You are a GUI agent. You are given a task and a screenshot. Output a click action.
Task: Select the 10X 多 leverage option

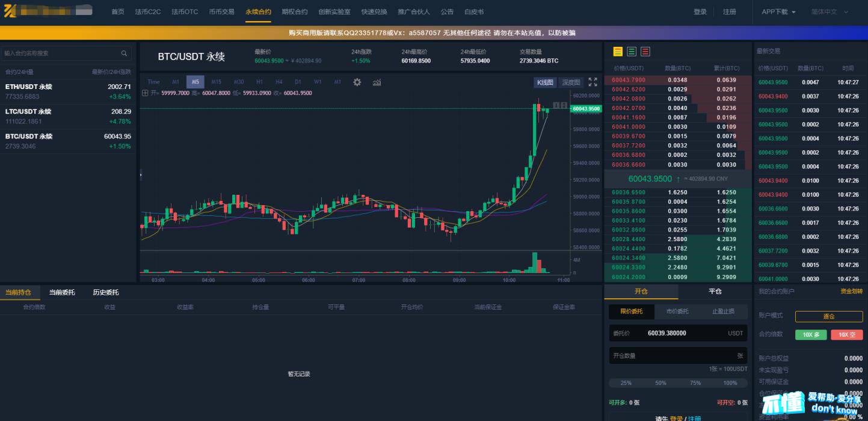click(x=810, y=335)
